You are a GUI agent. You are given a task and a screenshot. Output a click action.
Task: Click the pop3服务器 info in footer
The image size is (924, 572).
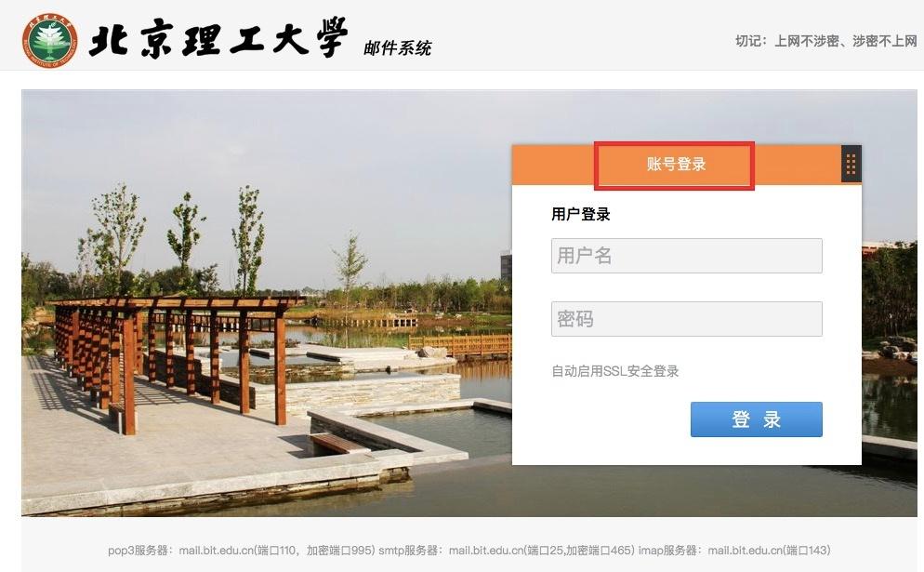tap(242, 551)
